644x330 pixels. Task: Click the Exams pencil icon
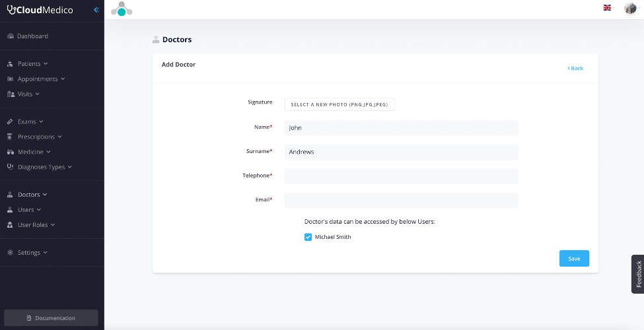coord(11,122)
